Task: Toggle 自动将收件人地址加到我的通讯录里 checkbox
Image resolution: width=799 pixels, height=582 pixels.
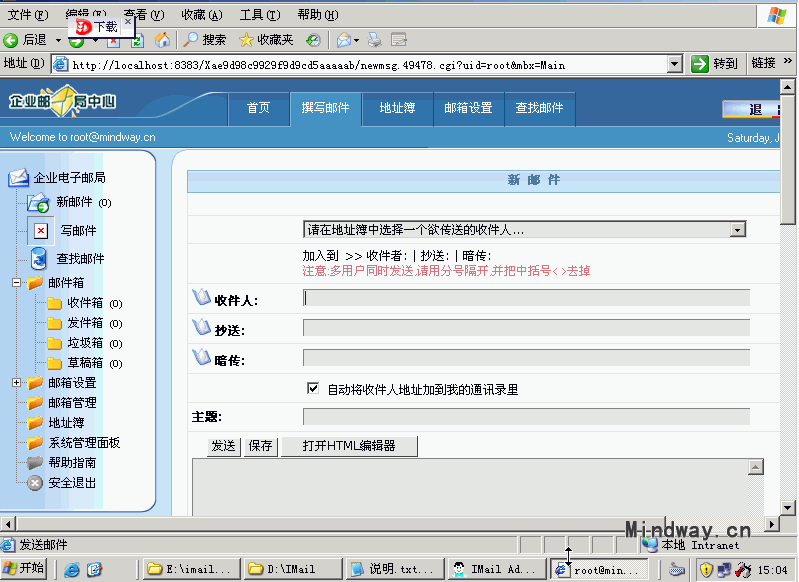Action: click(313, 388)
